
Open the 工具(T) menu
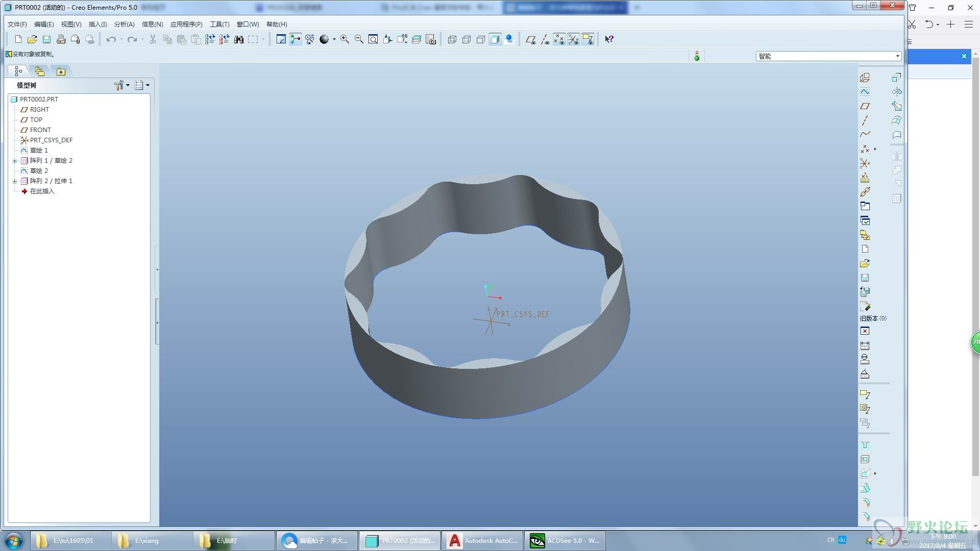click(x=219, y=24)
